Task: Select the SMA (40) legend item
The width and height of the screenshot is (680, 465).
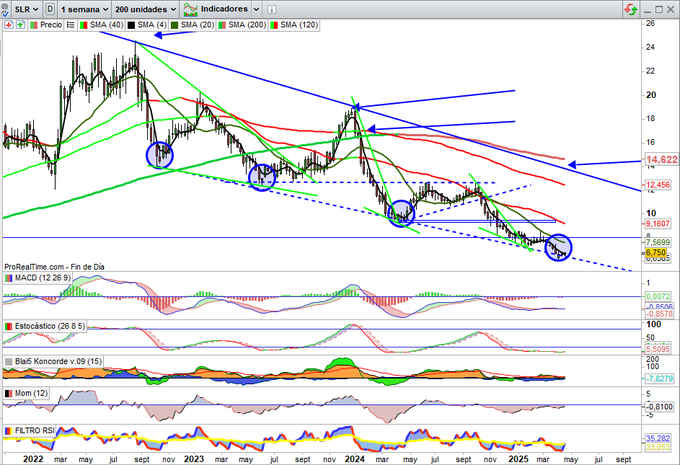Action: coord(106,25)
